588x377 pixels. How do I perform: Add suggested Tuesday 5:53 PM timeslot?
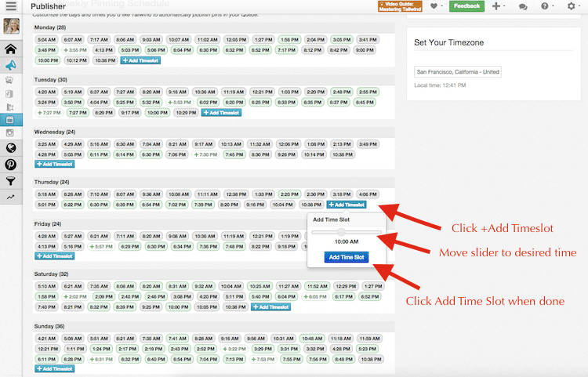180,103
